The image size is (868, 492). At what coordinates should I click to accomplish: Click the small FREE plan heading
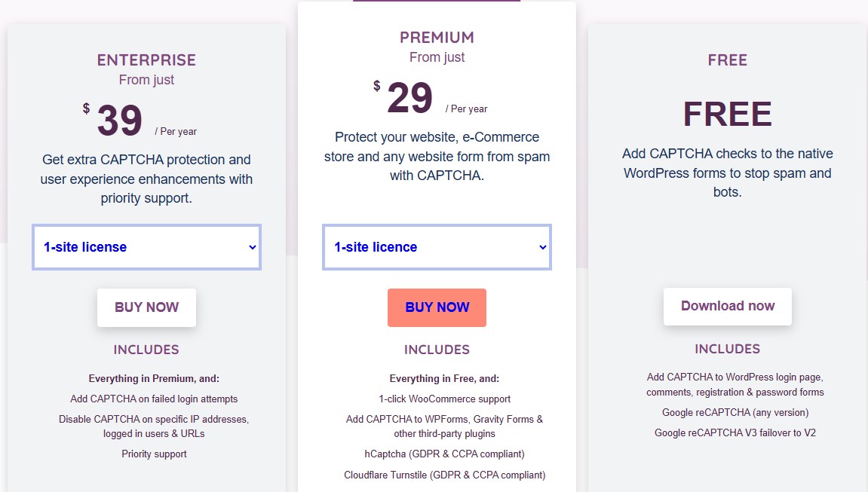tap(728, 60)
